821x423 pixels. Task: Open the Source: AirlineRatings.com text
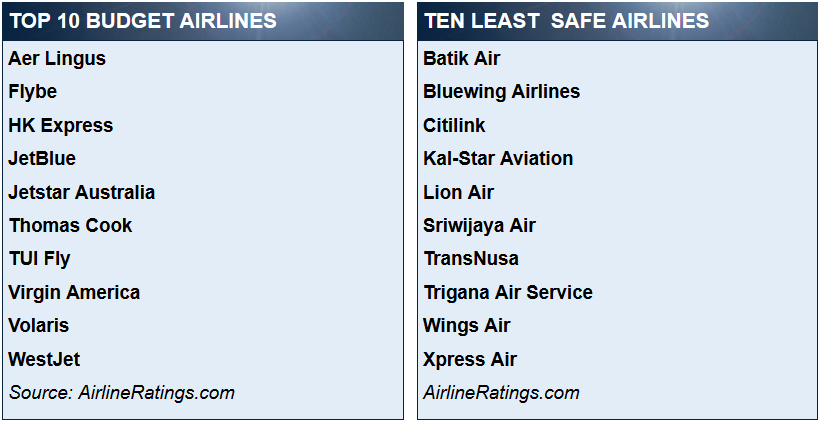point(121,393)
